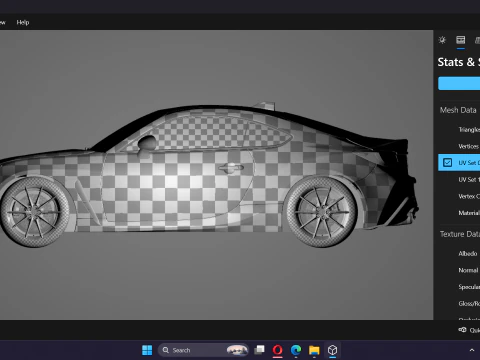Image resolution: width=480 pixels, height=360 pixels.
Task: Click the taskbar Search box
Action: [203, 350]
